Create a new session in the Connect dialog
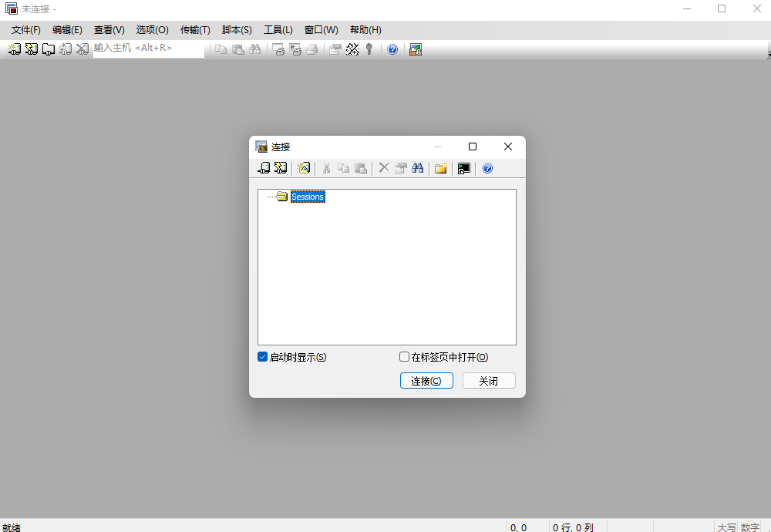Image resolution: width=771 pixels, height=532 pixels. click(304, 167)
